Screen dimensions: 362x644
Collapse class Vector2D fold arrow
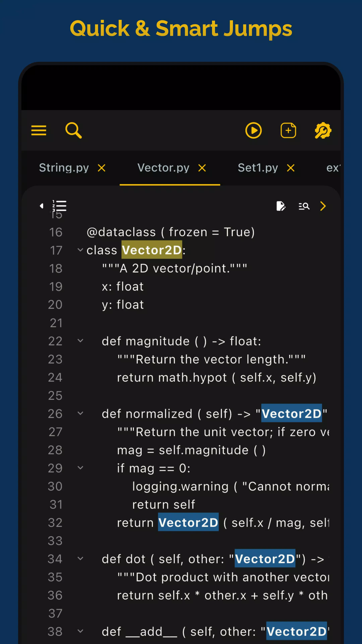[80, 250]
